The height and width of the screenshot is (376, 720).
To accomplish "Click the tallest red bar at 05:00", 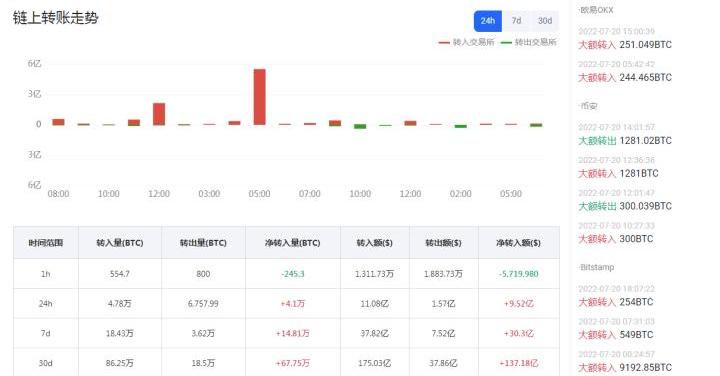I will click(259, 97).
